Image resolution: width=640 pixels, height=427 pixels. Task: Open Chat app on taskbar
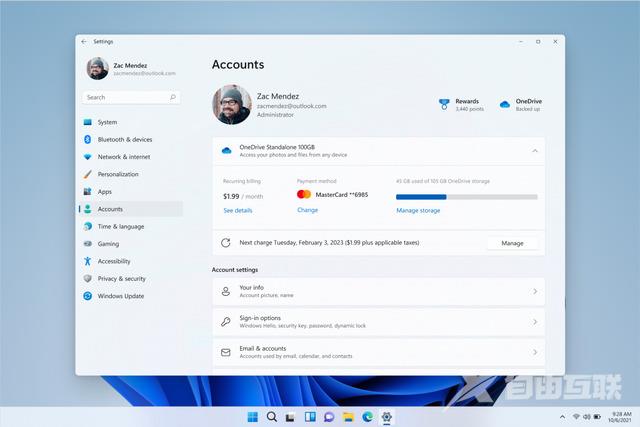329,417
